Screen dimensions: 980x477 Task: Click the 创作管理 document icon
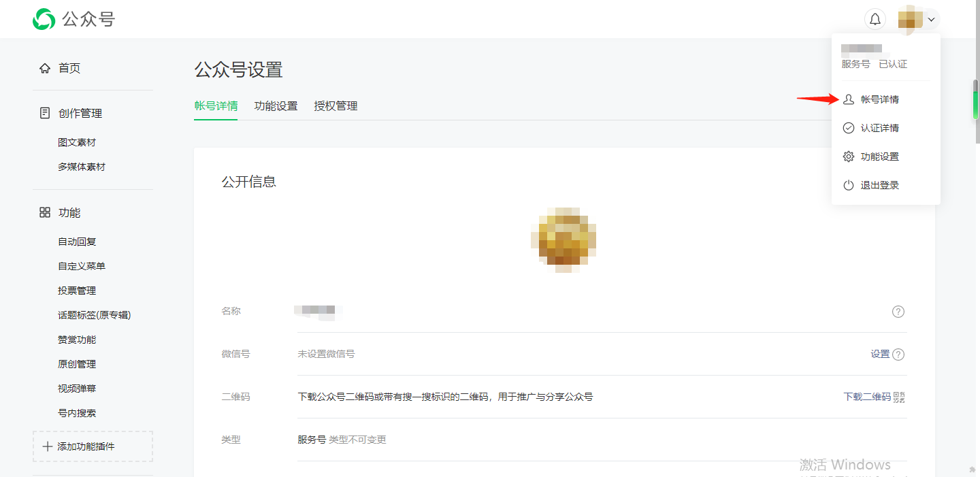point(45,113)
